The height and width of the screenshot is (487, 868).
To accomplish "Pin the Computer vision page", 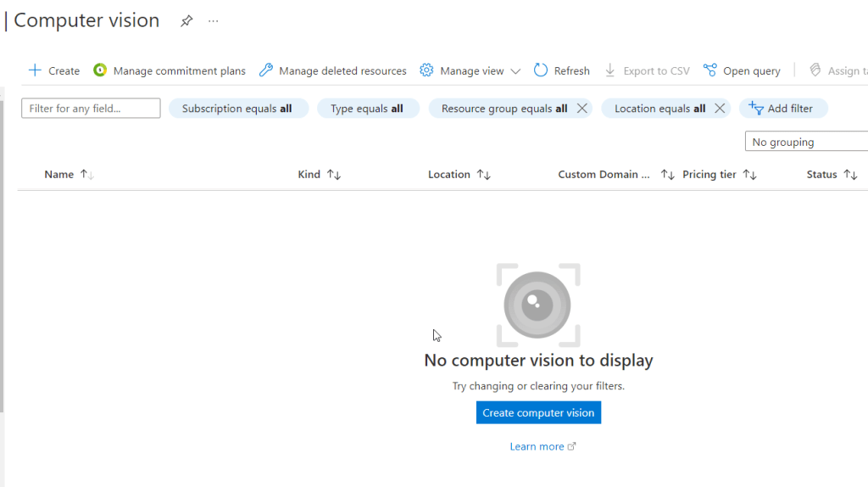I will pos(186,21).
